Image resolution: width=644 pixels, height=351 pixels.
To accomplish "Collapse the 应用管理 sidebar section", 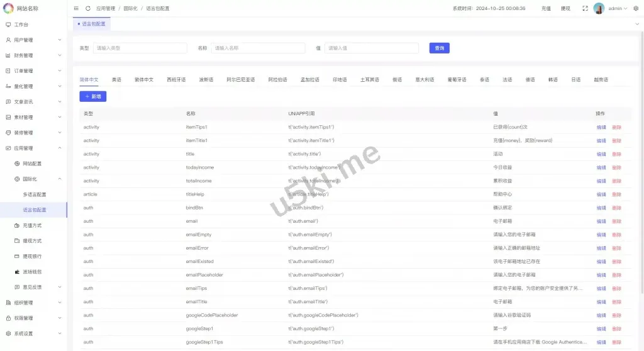I will [x=60, y=148].
